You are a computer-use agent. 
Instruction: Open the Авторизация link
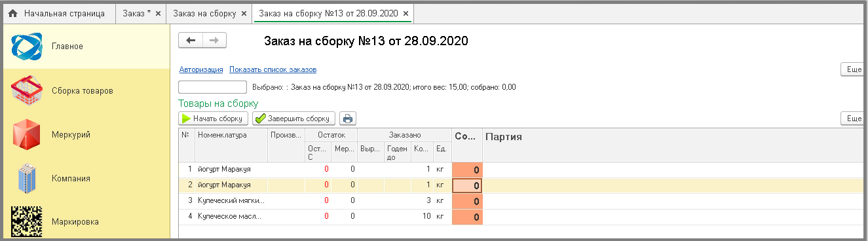click(201, 69)
